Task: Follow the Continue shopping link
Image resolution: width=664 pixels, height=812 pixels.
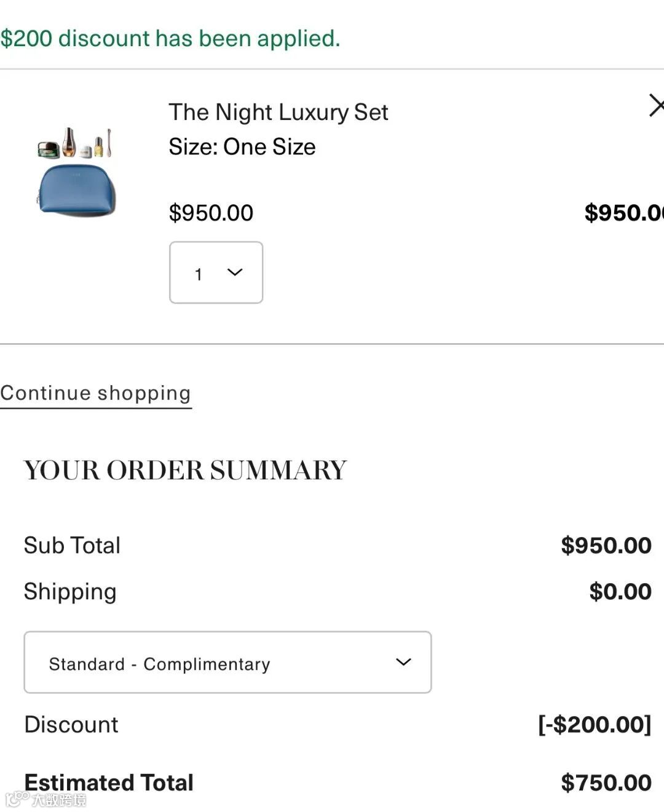Action: [96, 393]
